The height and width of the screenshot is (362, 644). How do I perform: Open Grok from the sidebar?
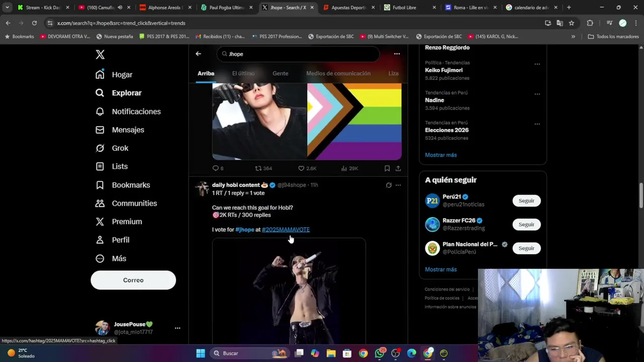click(112, 148)
